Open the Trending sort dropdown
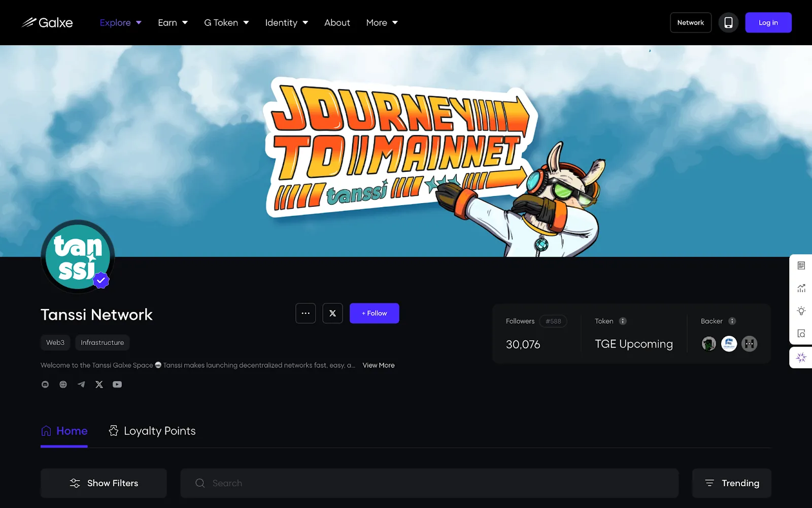 coord(732,483)
